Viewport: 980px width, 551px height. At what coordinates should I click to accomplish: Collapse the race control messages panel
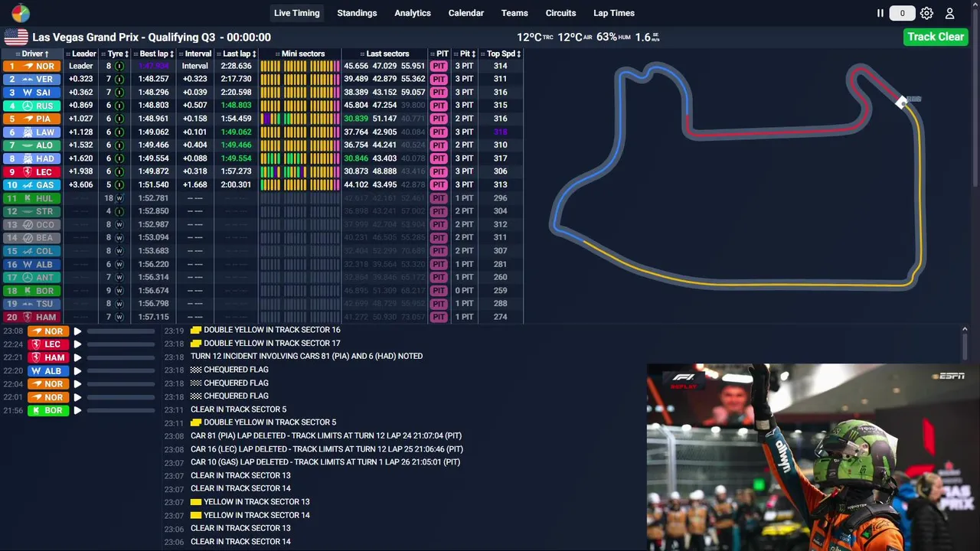965,330
